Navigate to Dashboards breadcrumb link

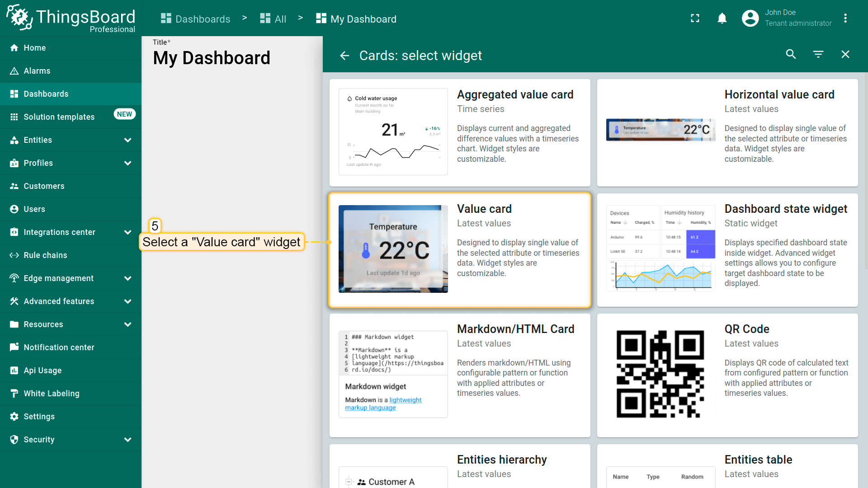pos(196,19)
